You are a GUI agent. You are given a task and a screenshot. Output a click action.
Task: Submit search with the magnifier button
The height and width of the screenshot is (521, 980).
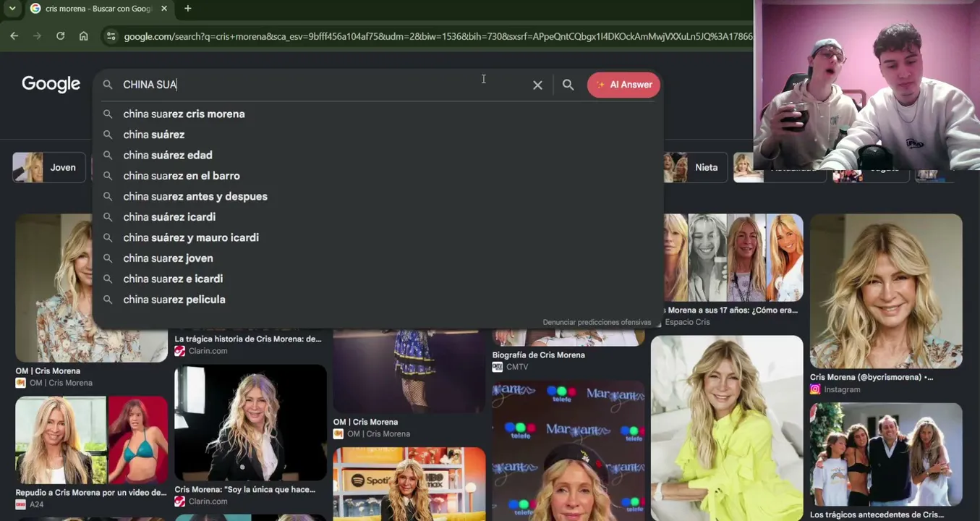tap(568, 85)
